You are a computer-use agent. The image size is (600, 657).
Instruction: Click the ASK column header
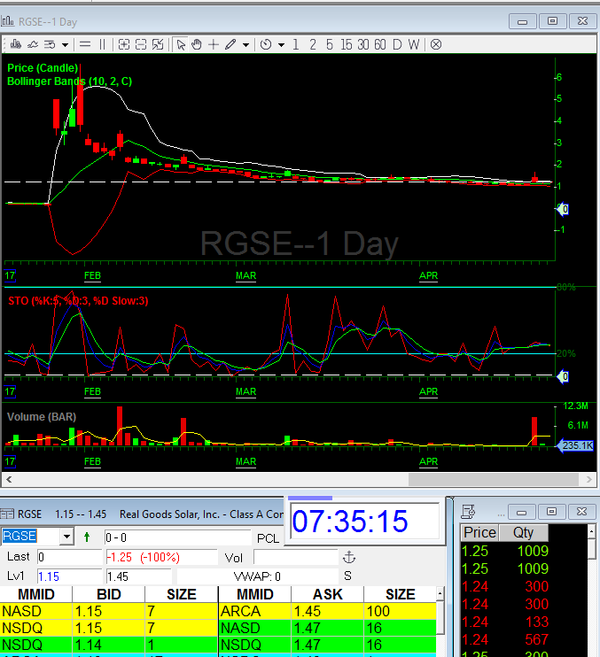click(x=328, y=595)
